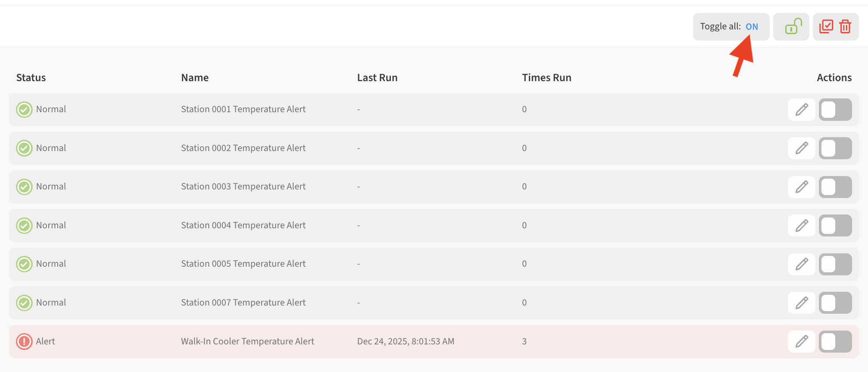
Task: Enable the Walk-In Cooler Temperature Alert toggle
Action: [x=835, y=341]
